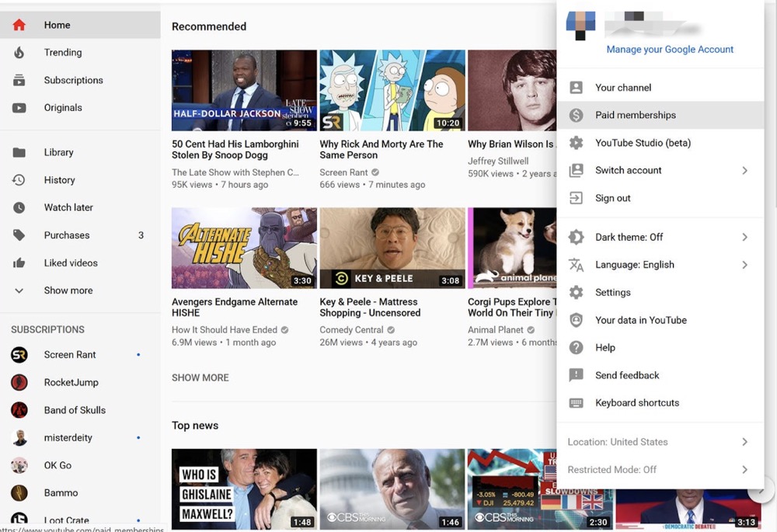The image size is (777, 532).
Task: Open the Avengers Endgame Alternate HISHE thumbnail
Action: [x=244, y=248]
